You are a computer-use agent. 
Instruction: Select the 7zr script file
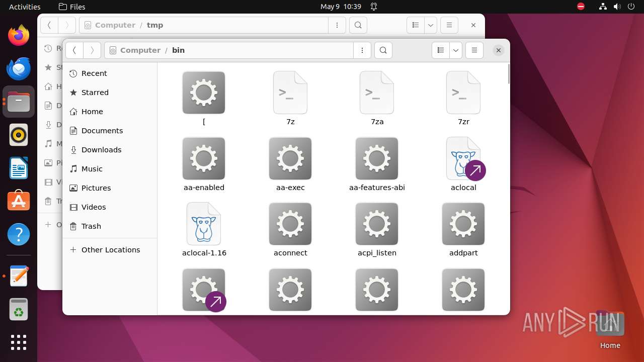tap(463, 93)
